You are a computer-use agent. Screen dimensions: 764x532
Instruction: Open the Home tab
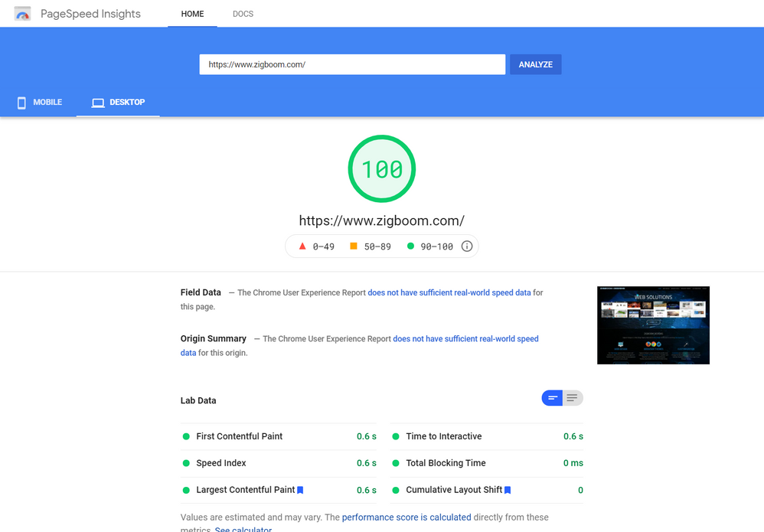[192, 14]
